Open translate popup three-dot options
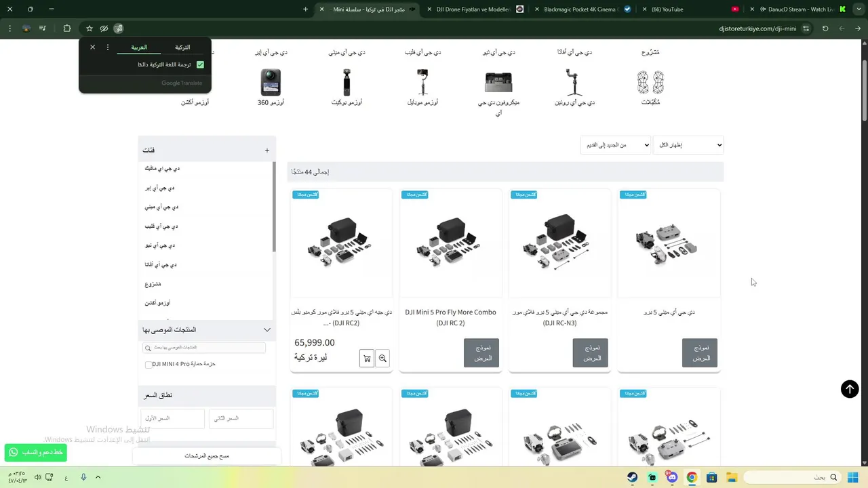 [108, 47]
